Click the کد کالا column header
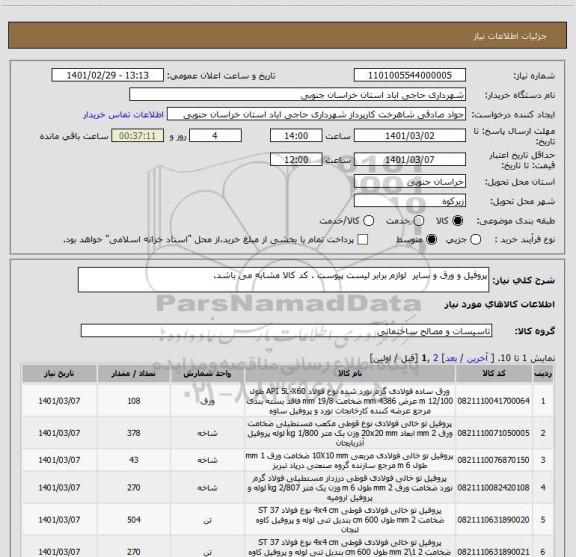Viewport: 576px width, 557px height. [x=494, y=374]
